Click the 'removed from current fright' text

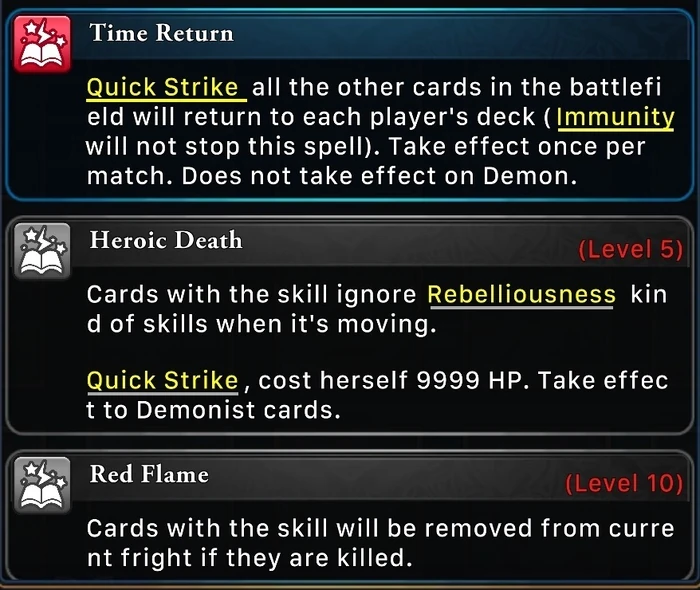click(x=380, y=543)
